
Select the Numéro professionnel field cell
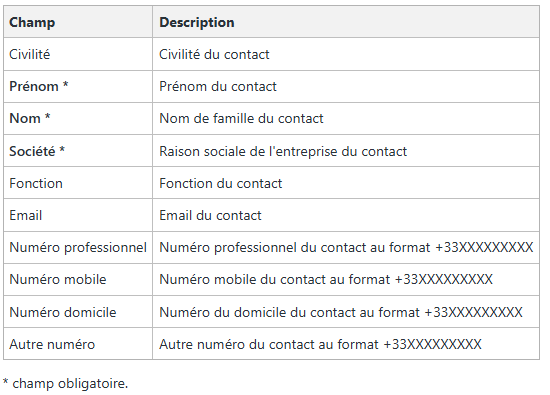click(78, 247)
